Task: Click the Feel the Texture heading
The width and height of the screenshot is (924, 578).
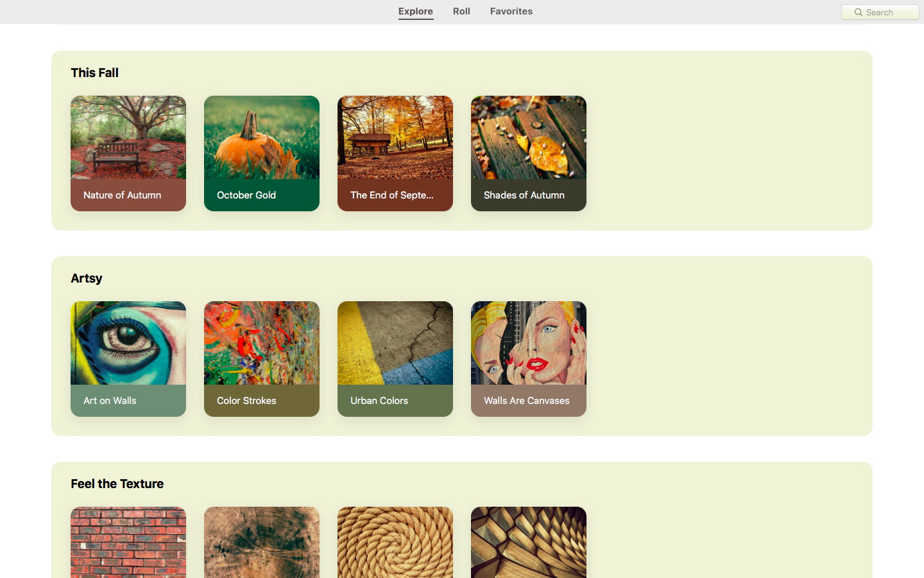Action: (x=117, y=484)
